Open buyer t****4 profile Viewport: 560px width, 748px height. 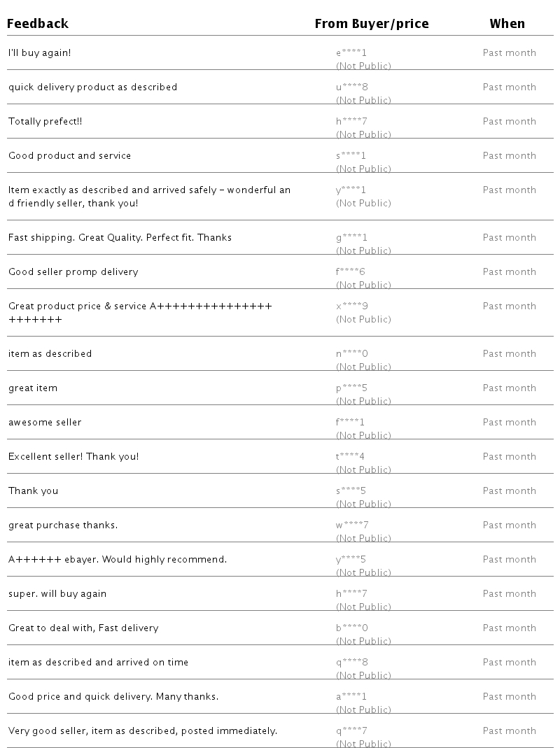click(x=350, y=457)
